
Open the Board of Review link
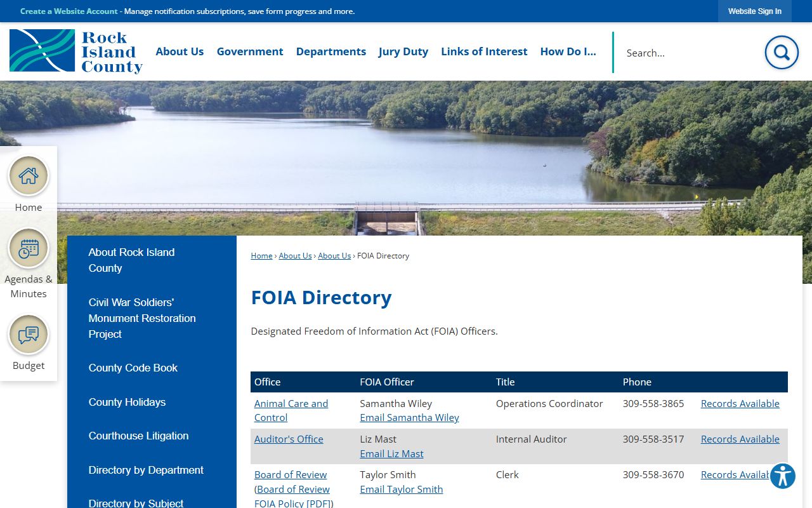(291, 474)
